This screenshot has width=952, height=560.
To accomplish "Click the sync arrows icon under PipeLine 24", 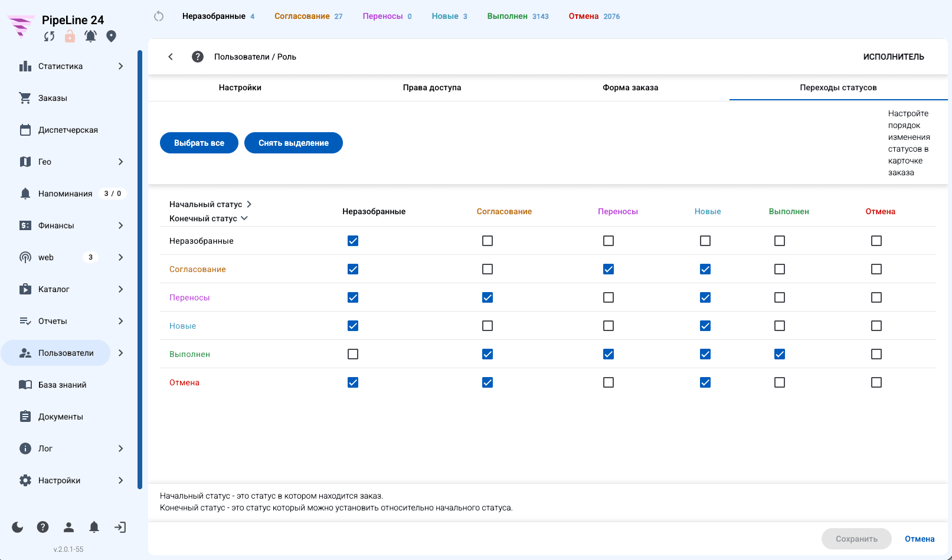I will tap(50, 37).
